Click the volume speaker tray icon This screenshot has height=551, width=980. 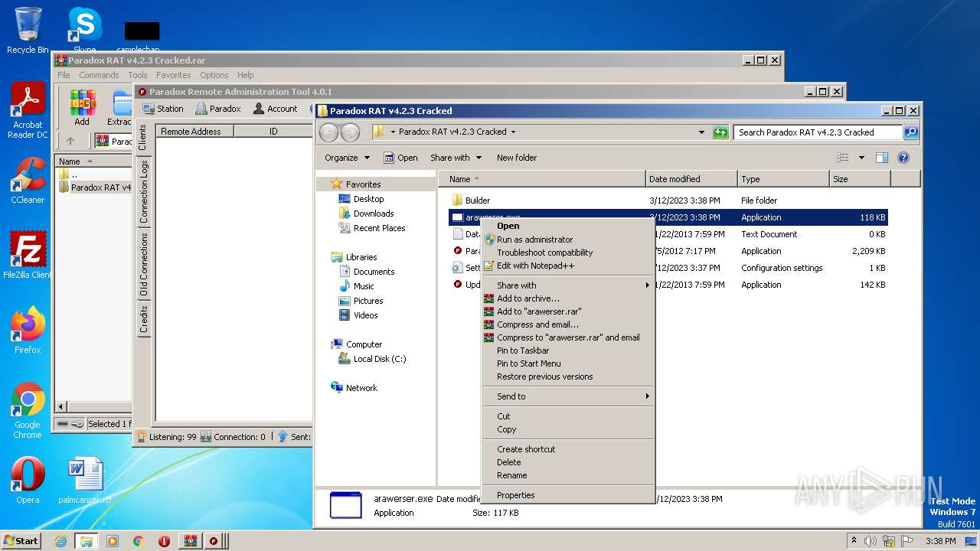click(x=871, y=541)
